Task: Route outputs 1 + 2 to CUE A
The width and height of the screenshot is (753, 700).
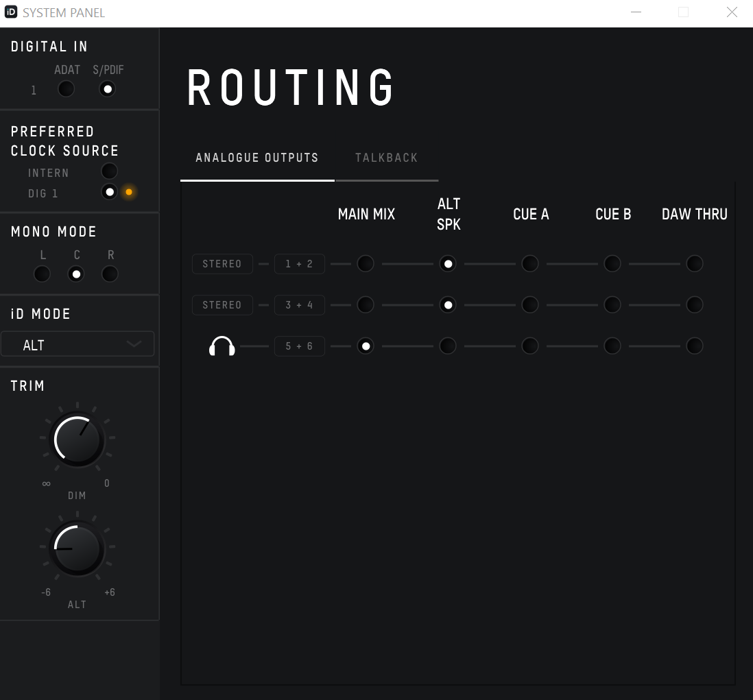Action: click(x=530, y=263)
